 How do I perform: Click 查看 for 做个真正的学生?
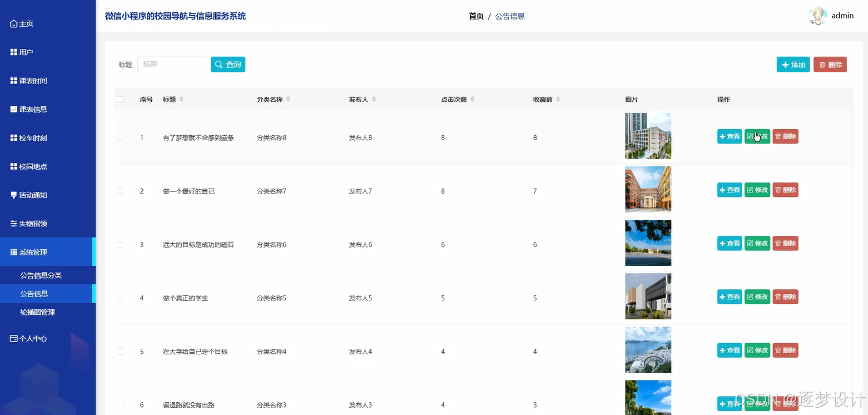(x=730, y=297)
